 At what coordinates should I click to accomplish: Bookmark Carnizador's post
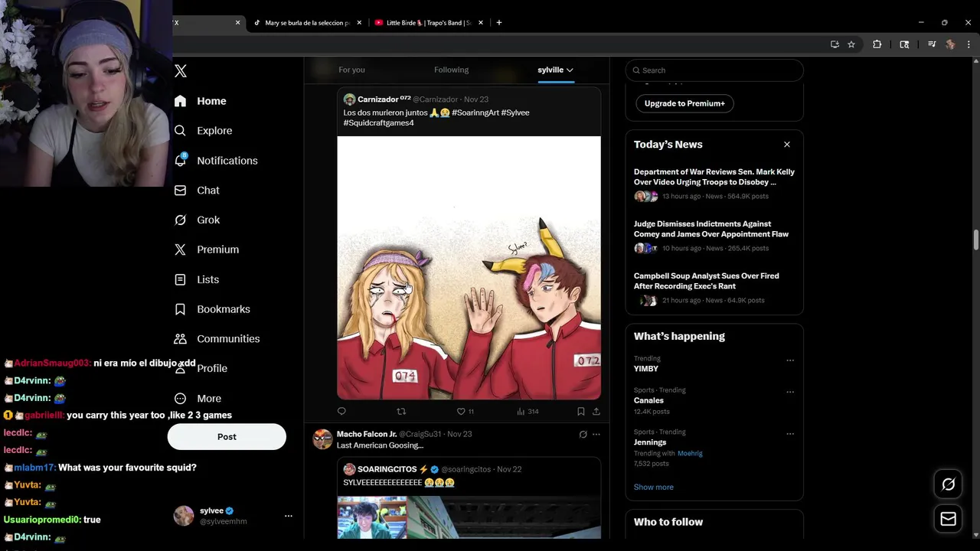coord(581,412)
